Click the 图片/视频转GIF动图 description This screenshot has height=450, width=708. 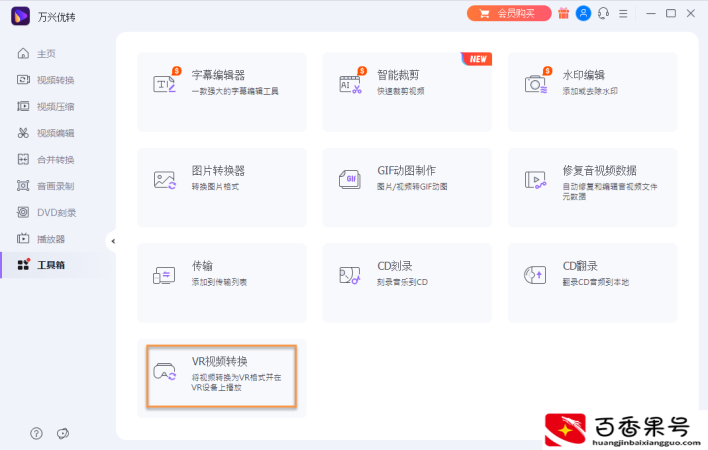412,186
